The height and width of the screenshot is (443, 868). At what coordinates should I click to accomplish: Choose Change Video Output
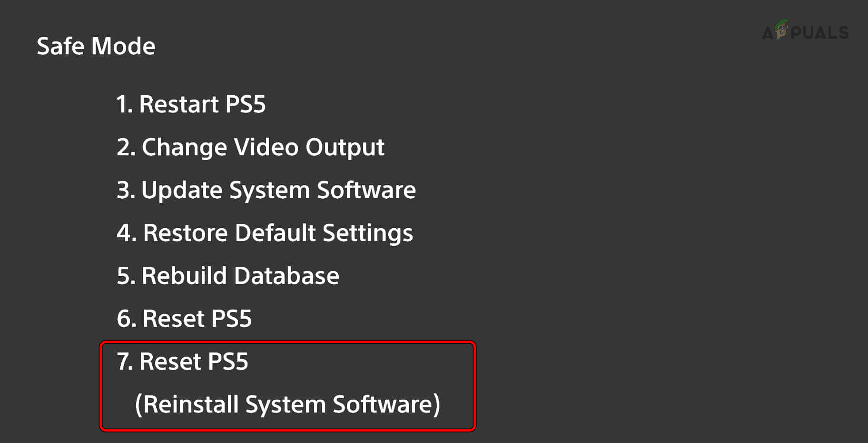tap(251, 147)
